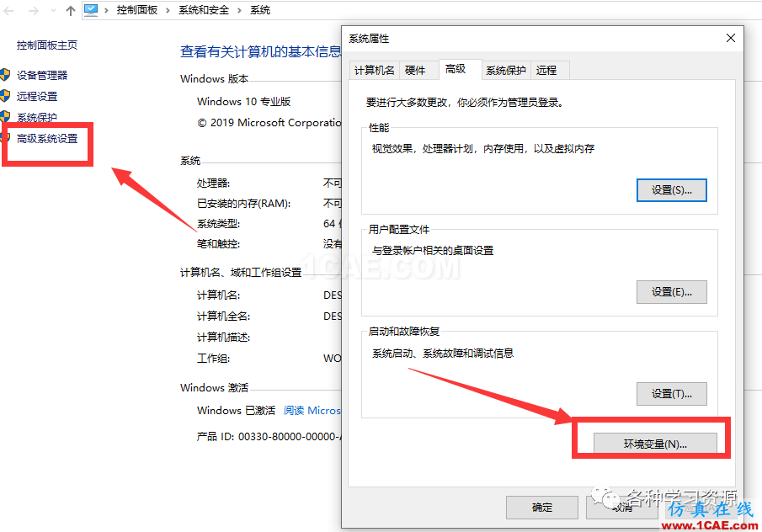
Task: Open performance 设置(S)... button
Action: click(672, 190)
